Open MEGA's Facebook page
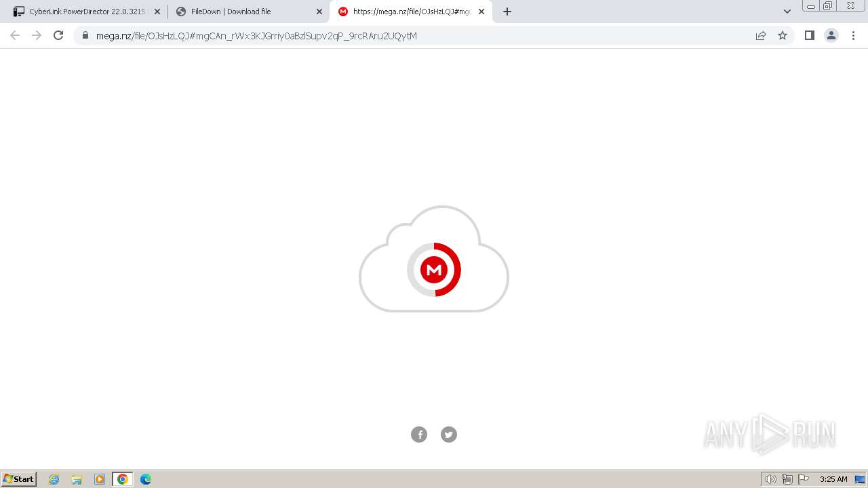The width and height of the screenshot is (868, 488). [419, 434]
